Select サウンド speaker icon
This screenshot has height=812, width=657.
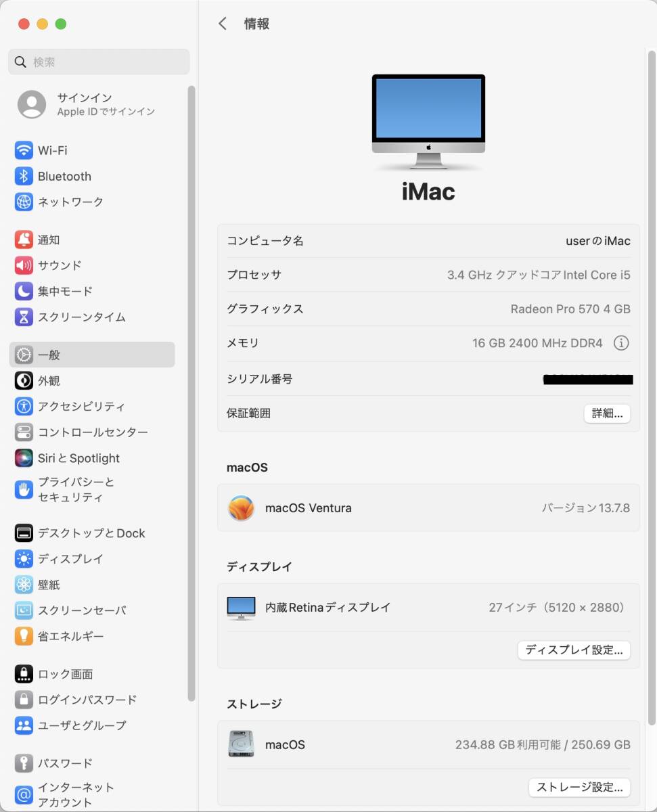click(x=24, y=265)
